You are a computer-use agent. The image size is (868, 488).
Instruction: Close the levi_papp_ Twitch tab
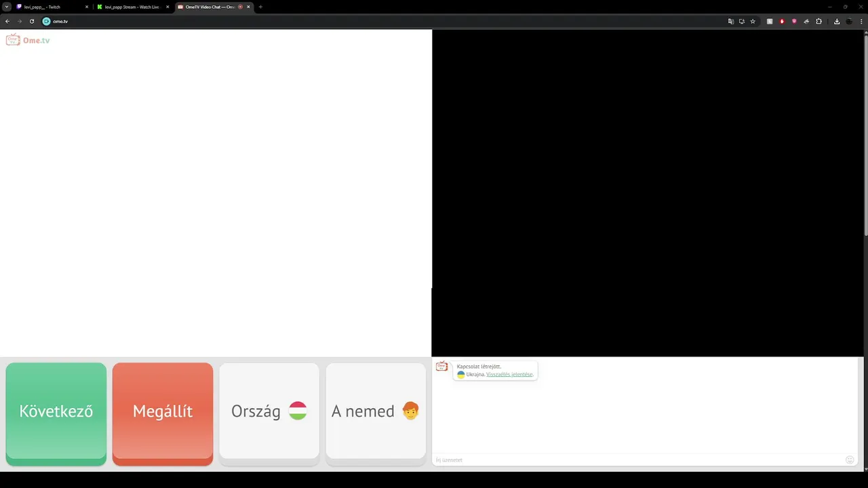point(87,7)
